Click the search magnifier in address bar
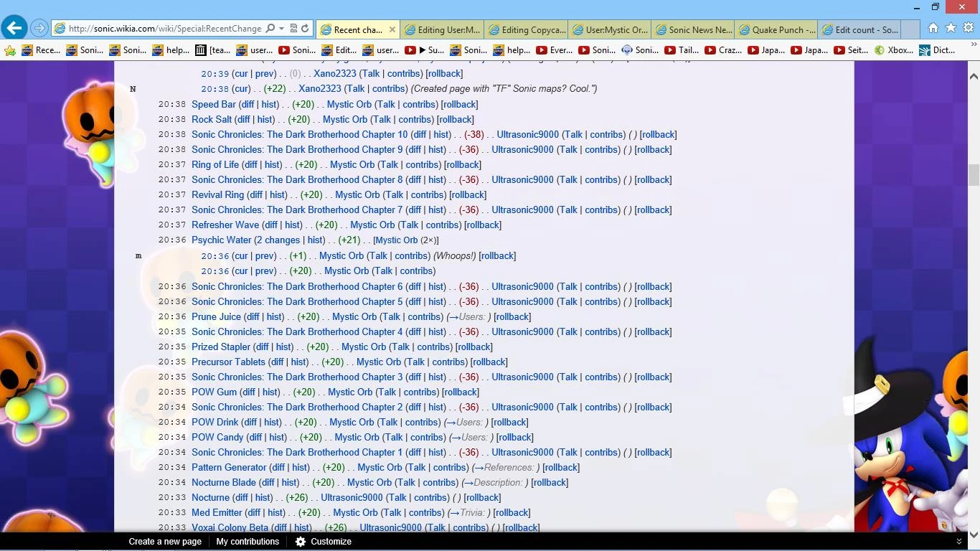 (270, 29)
